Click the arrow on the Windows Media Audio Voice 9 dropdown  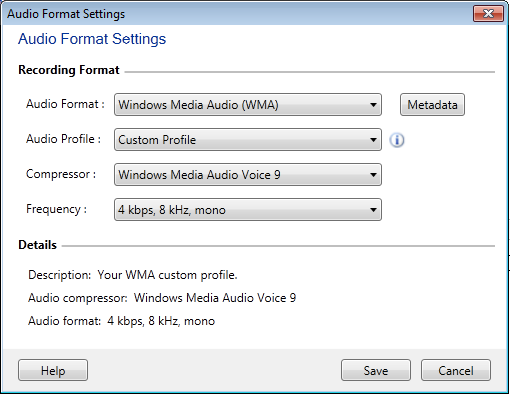point(373,175)
